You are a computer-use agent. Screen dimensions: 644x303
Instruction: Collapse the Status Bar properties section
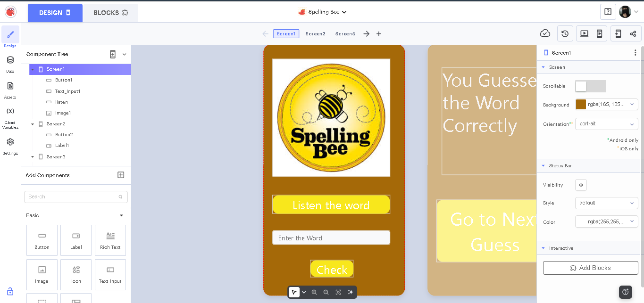tap(543, 166)
